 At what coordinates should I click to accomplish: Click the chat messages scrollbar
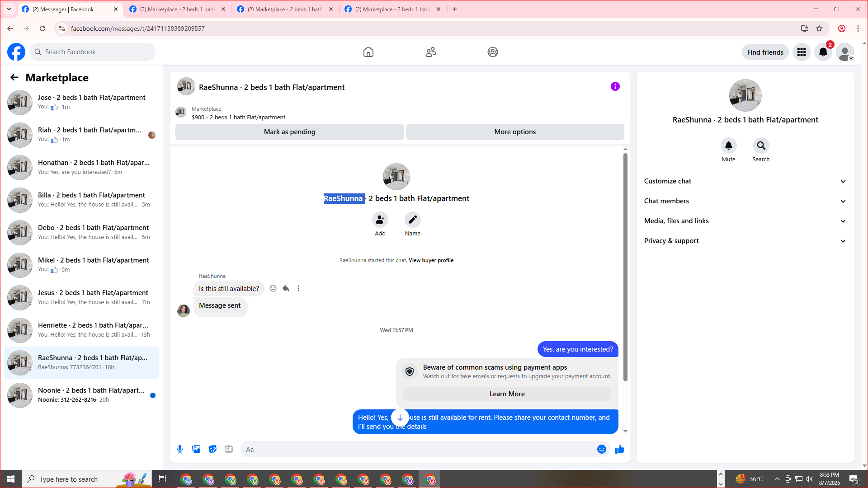(625, 267)
